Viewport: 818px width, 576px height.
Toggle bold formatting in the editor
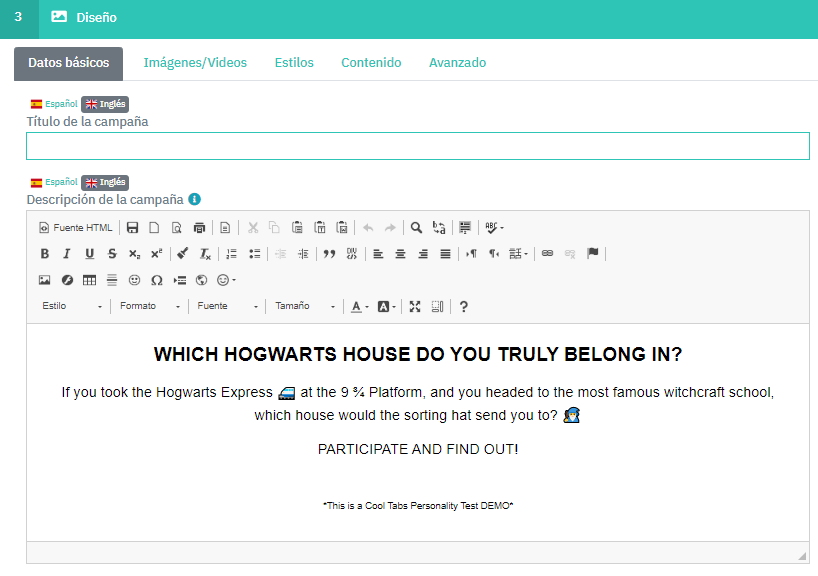click(x=44, y=254)
